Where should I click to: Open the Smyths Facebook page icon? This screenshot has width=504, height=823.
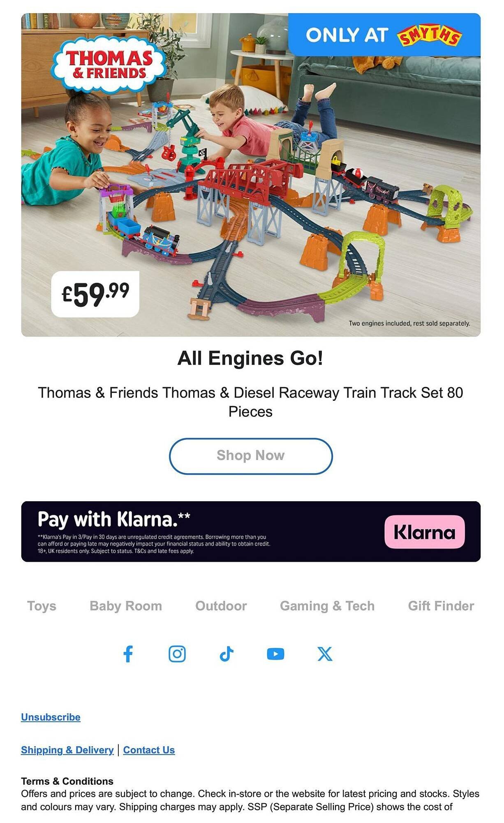128,653
